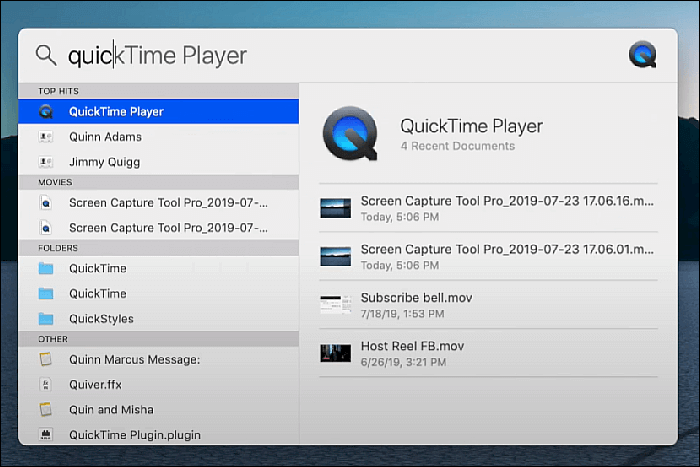The image size is (700, 467).
Task: Open the Quinn Adams contact result
Action: pos(105,137)
